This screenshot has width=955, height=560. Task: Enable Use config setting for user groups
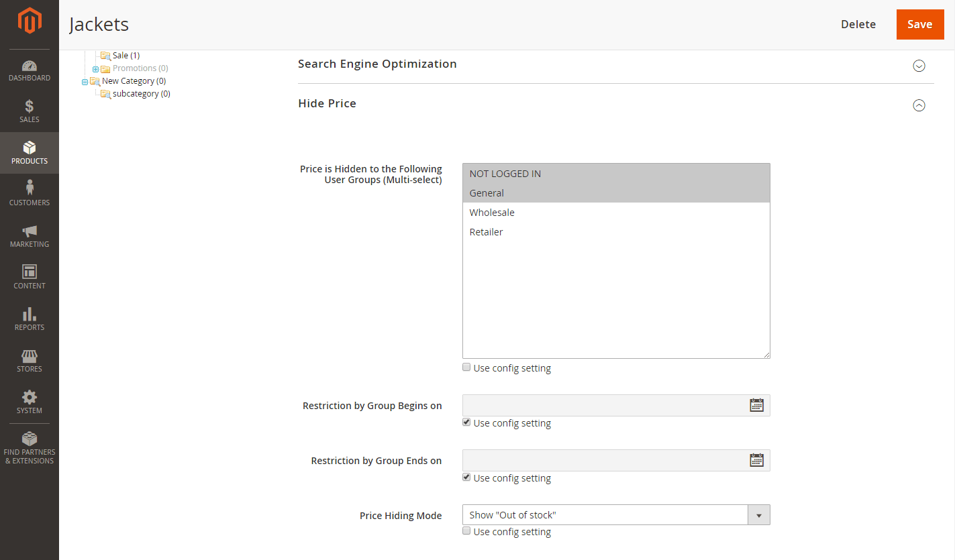(x=466, y=368)
